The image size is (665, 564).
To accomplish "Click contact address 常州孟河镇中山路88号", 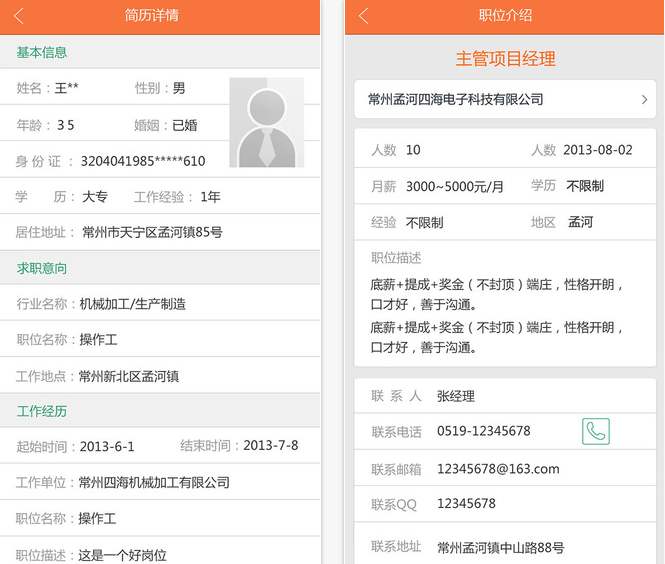I will pos(500,548).
